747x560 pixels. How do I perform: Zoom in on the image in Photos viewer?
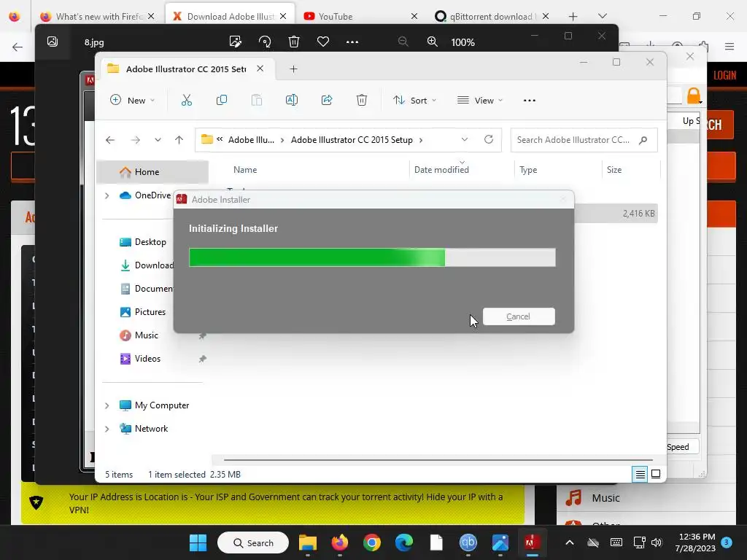(432, 42)
